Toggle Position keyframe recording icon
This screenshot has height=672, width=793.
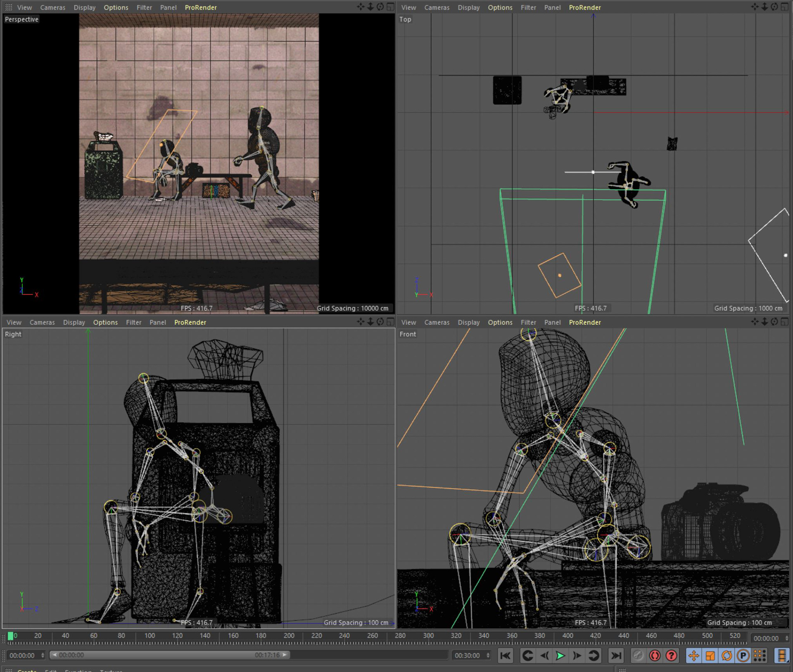pos(694,655)
